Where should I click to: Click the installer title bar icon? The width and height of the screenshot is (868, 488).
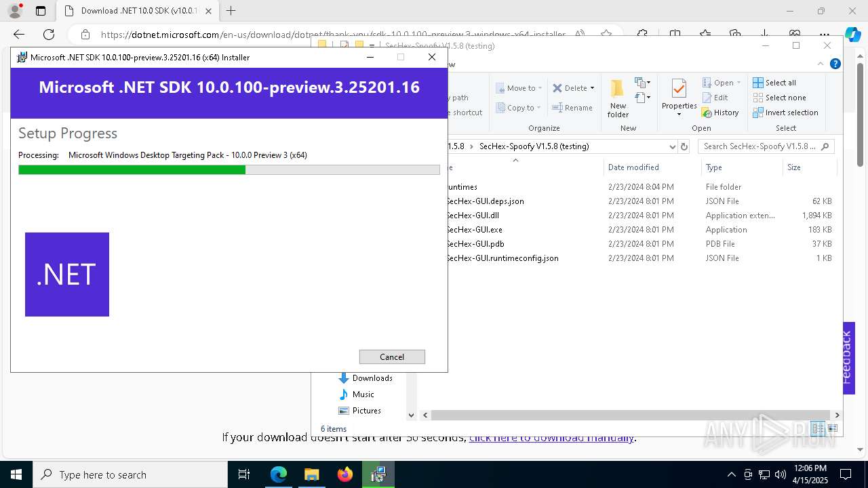22,58
